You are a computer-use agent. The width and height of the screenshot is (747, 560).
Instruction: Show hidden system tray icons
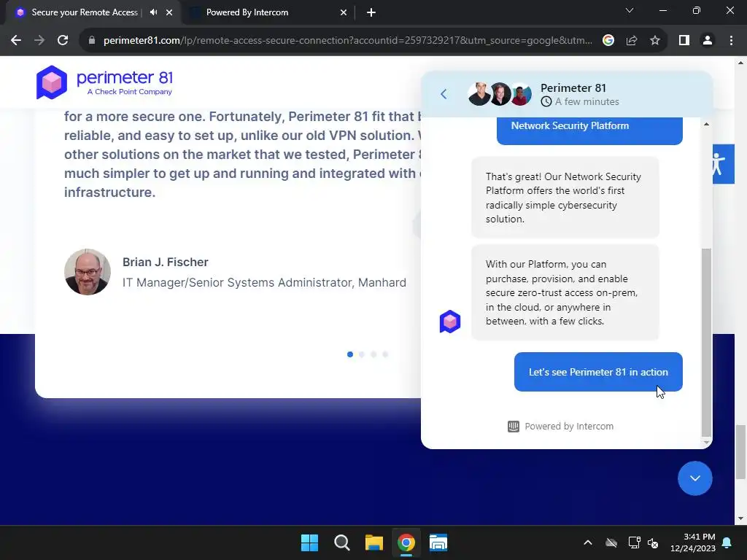(588, 542)
